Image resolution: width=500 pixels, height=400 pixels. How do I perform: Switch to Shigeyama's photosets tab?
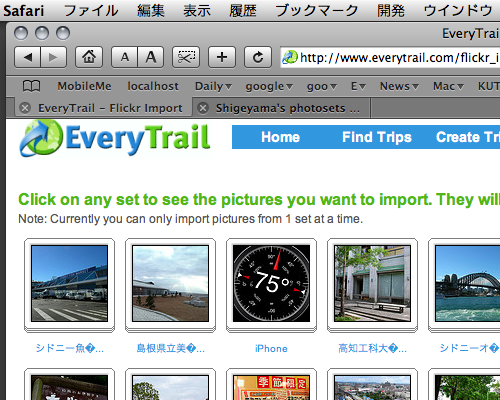pyautogui.click(x=287, y=108)
